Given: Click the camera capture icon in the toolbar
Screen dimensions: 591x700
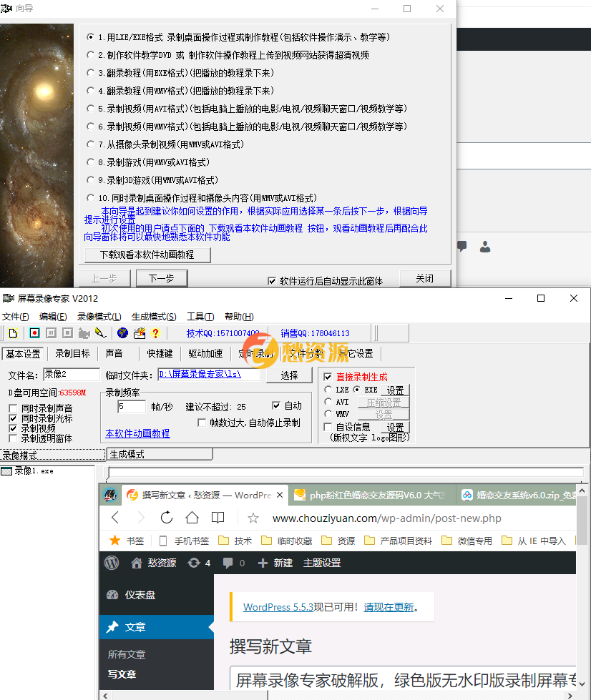Looking at the screenshot, I should tap(84, 333).
